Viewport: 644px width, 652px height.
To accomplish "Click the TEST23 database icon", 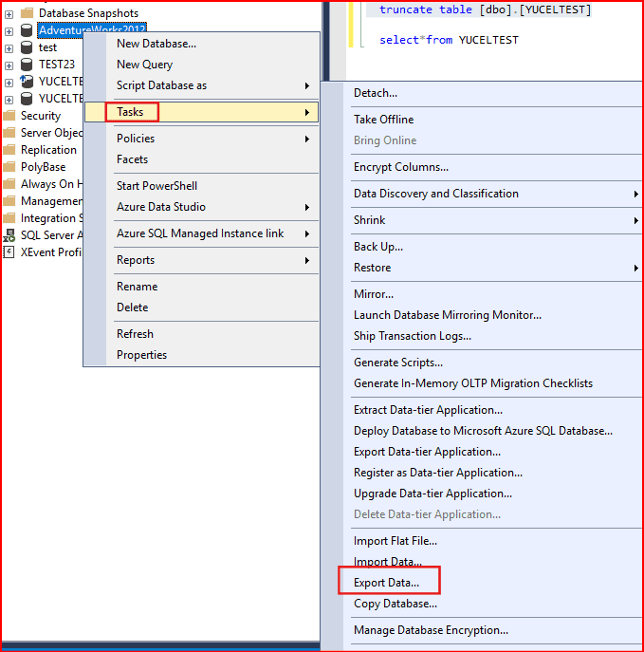I will coord(27,65).
